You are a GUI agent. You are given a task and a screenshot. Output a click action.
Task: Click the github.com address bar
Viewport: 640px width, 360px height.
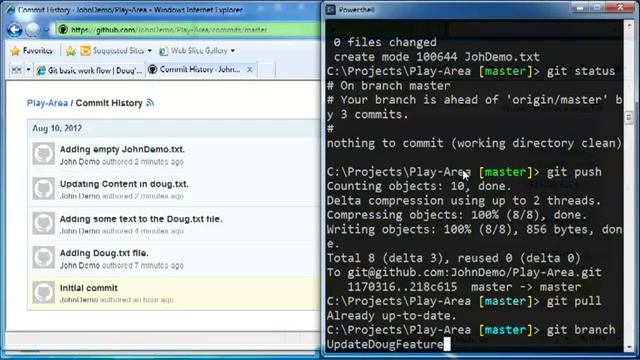pyautogui.click(x=188, y=30)
